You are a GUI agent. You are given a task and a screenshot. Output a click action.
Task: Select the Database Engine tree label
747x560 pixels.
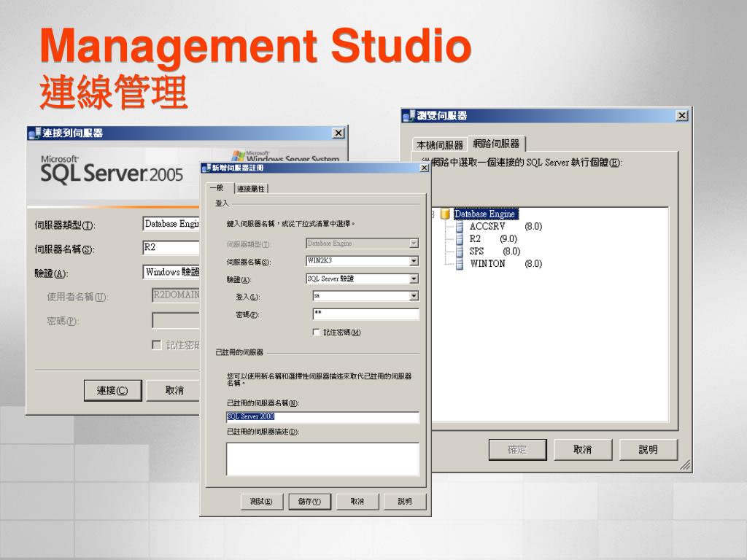pos(485,214)
